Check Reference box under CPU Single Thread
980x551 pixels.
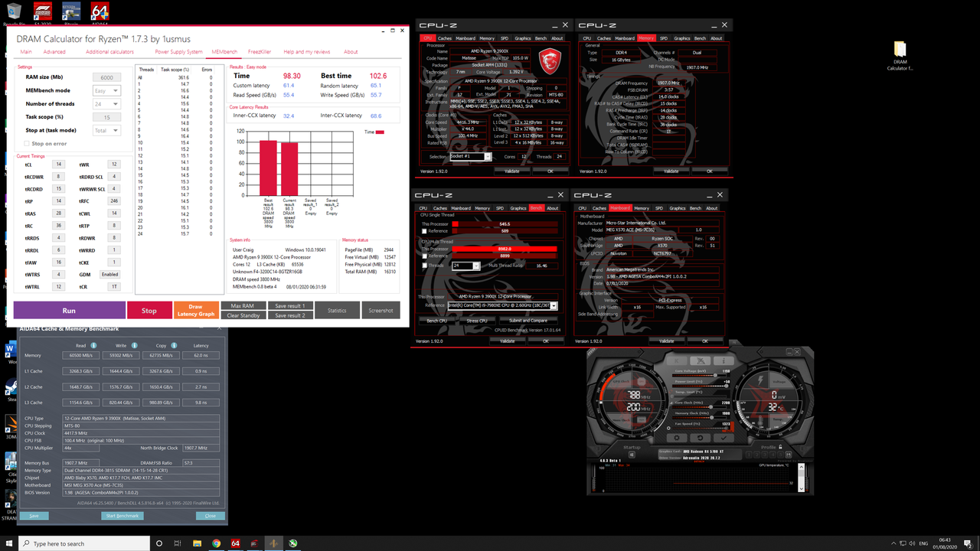click(x=425, y=230)
